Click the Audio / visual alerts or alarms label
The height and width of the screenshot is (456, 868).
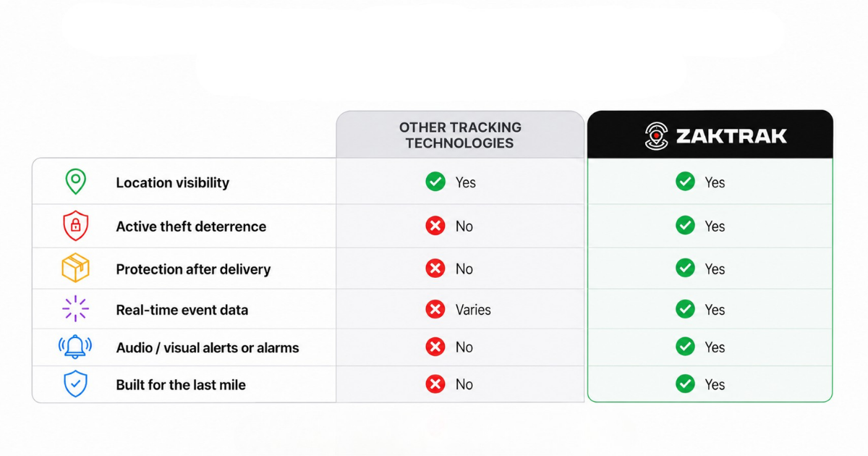coord(208,347)
